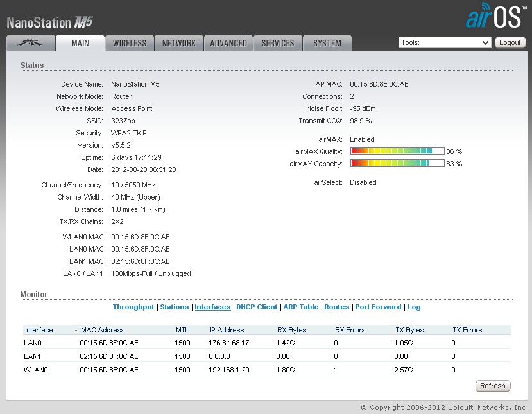Click the Refresh button

493,386
